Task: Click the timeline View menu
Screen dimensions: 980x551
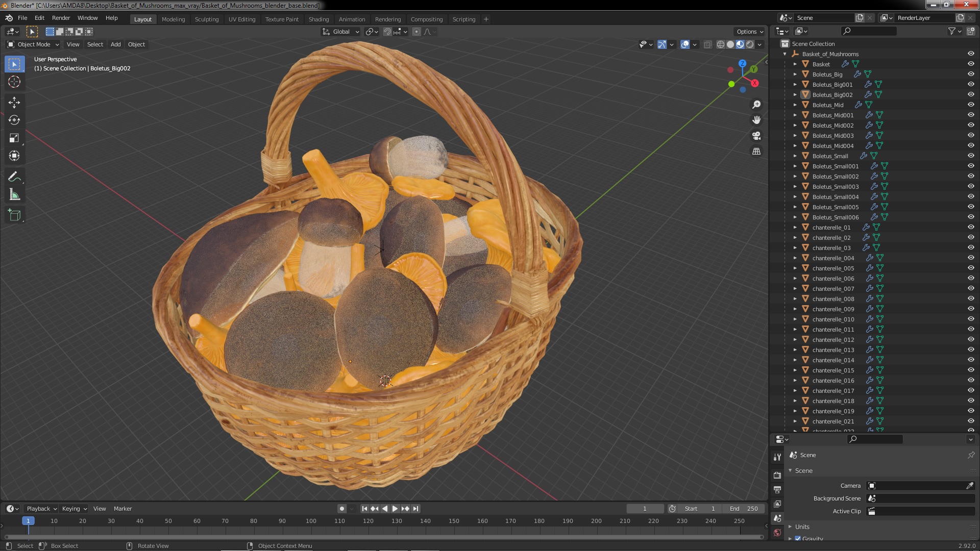Action: point(100,509)
